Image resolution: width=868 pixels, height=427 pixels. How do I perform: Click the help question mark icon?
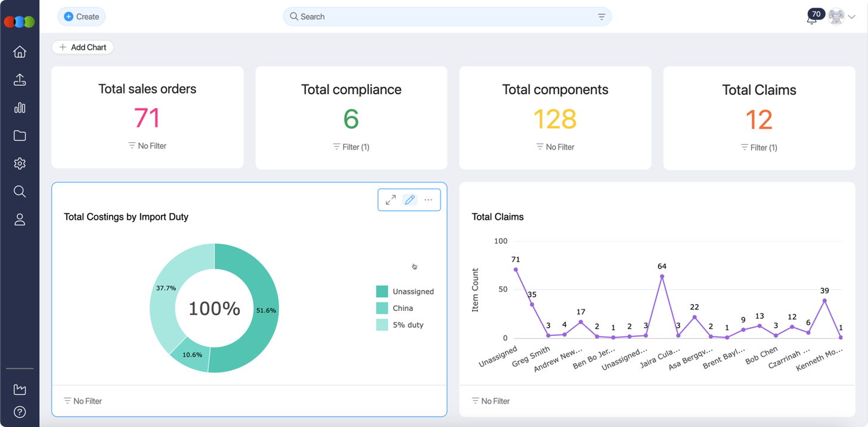(x=20, y=412)
